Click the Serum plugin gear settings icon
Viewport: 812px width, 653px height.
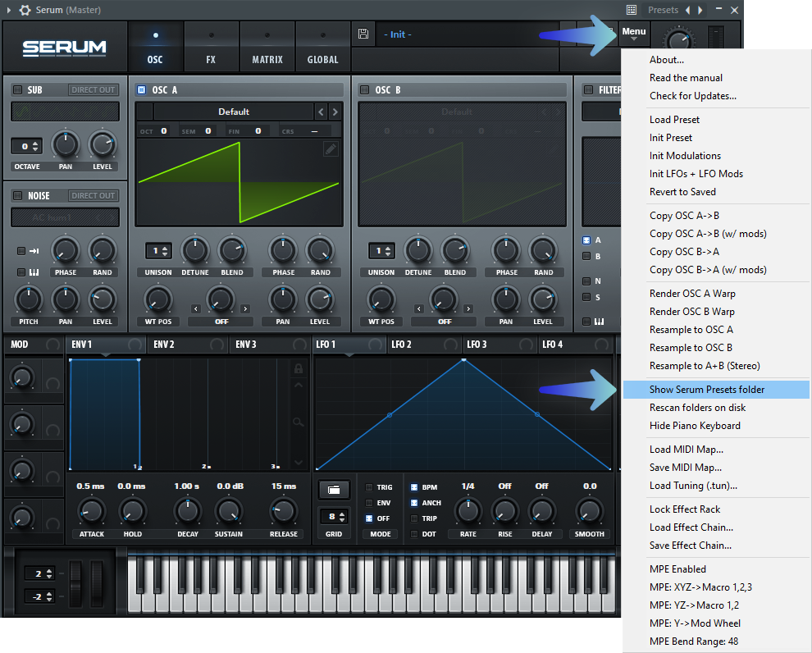coord(25,10)
